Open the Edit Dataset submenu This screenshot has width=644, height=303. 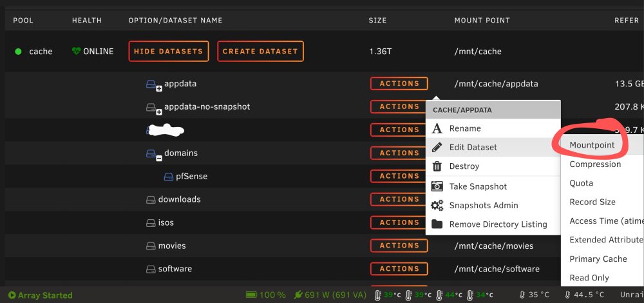(493, 147)
